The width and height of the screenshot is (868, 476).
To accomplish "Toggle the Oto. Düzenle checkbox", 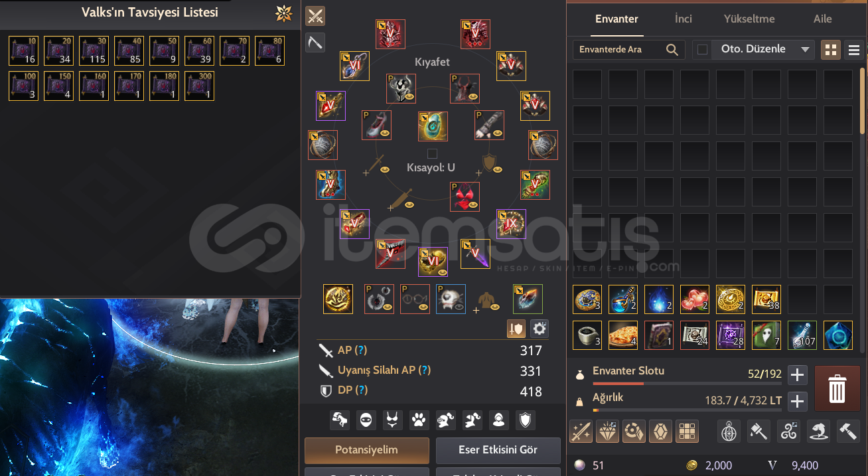I will click(702, 50).
